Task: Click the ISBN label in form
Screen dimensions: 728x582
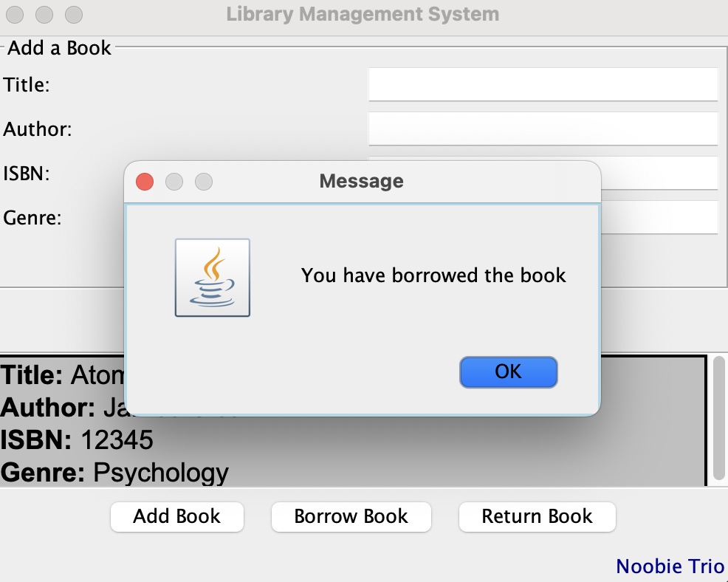Action: point(27,174)
